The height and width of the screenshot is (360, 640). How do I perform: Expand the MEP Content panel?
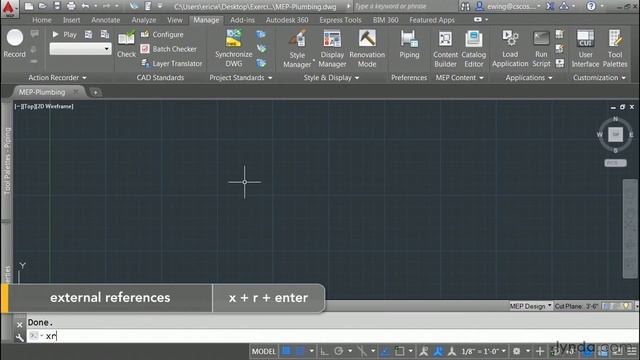pyautogui.click(x=460, y=78)
